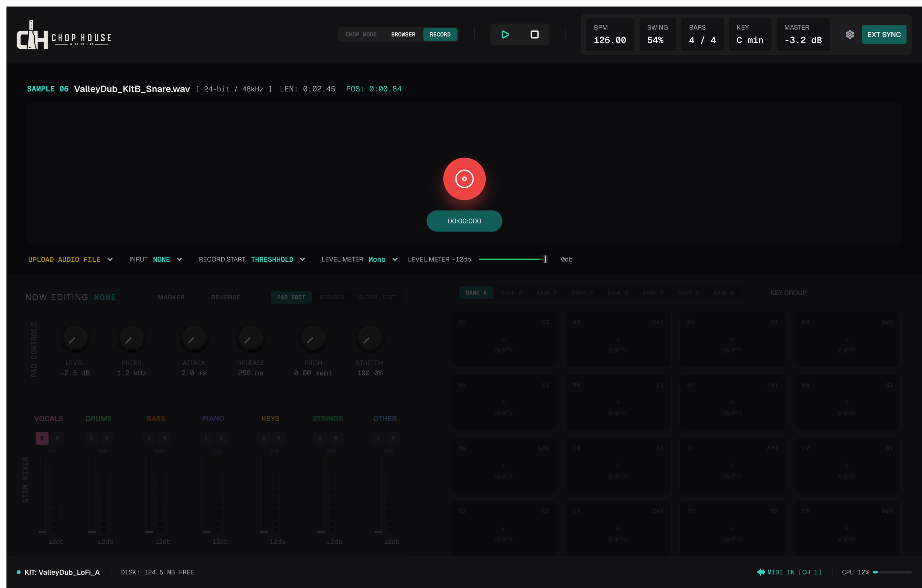Click the MARKER button
922x588 pixels.
point(171,297)
